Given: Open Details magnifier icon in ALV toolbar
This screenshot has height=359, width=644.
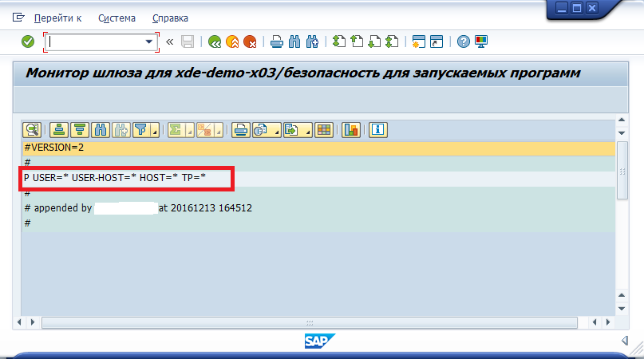Looking at the screenshot, I should click(32, 130).
